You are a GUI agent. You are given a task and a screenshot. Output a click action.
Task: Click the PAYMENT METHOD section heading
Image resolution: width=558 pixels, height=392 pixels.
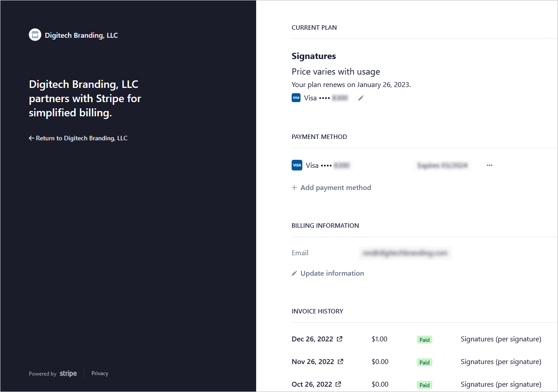pos(320,137)
